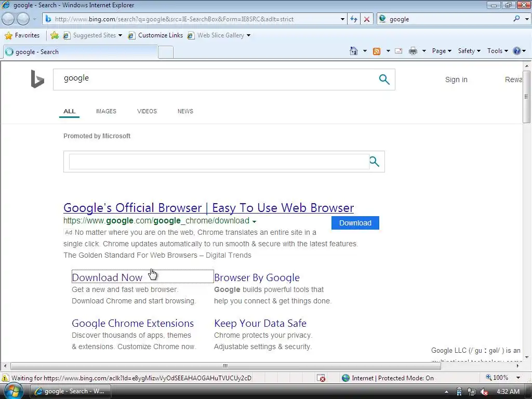Switch to the VIDEOS tab
The height and width of the screenshot is (399, 532).
[x=147, y=111]
